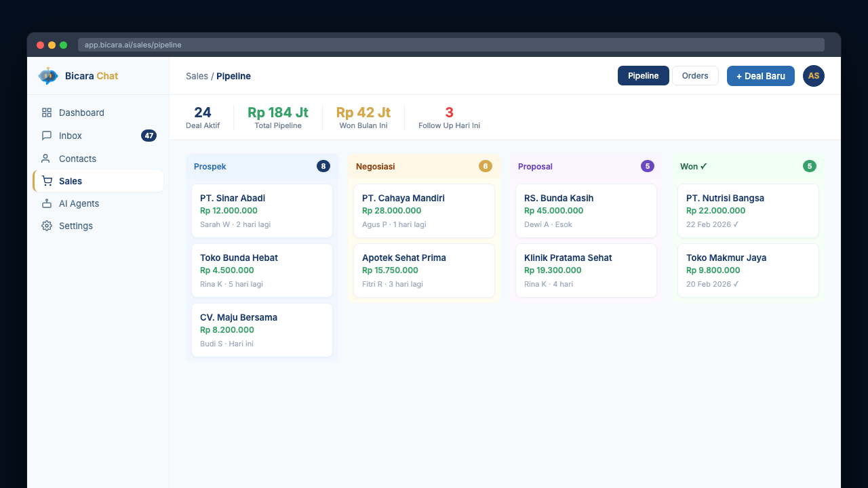
Task: Open Contacts via the person icon
Action: pyautogui.click(x=47, y=159)
